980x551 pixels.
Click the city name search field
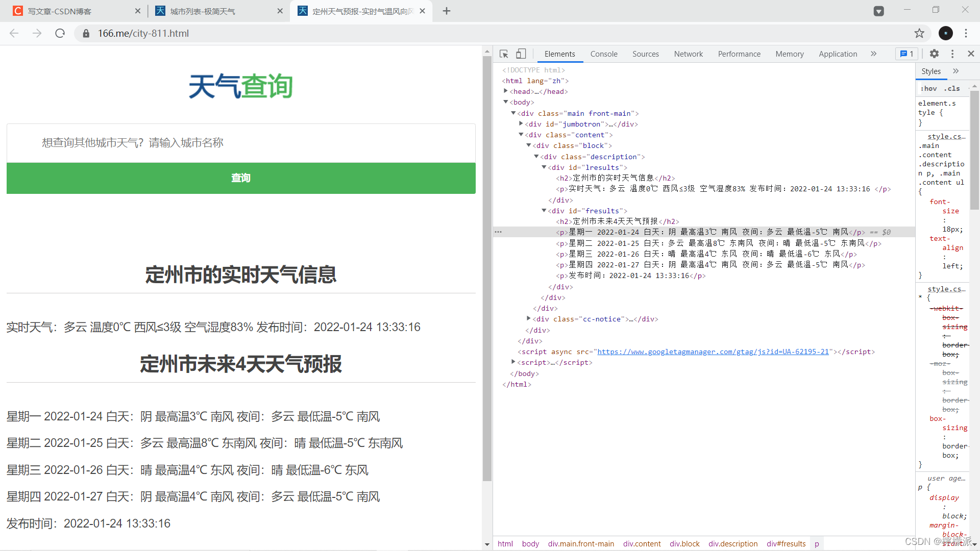(241, 143)
